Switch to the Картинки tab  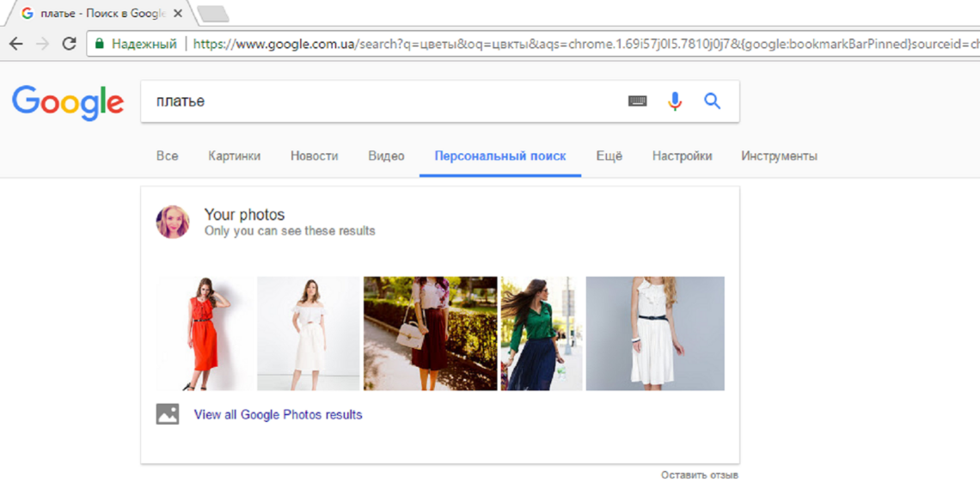(234, 156)
